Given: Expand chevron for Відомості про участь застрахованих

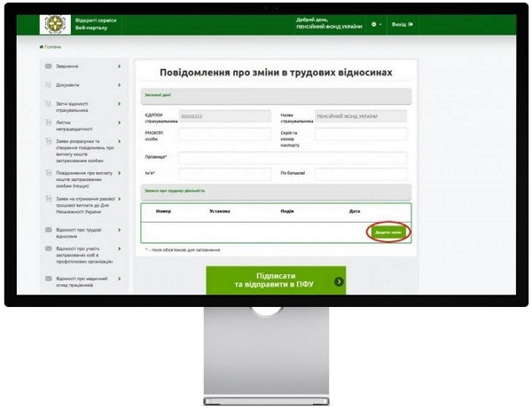Looking at the screenshot, I should 119,248.
